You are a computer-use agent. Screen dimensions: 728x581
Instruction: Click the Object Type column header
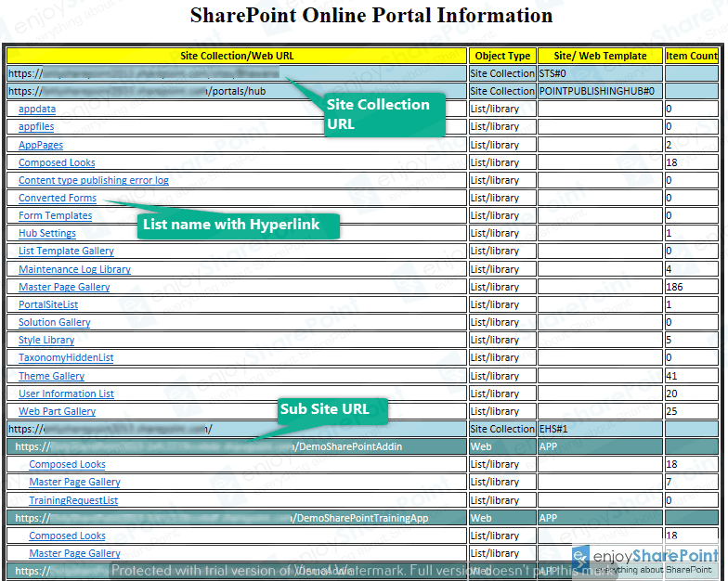pyautogui.click(x=503, y=56)
